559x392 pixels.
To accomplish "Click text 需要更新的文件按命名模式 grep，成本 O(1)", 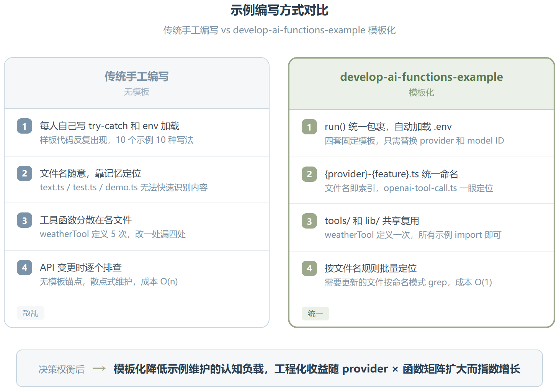I will [x=408, y=283].
